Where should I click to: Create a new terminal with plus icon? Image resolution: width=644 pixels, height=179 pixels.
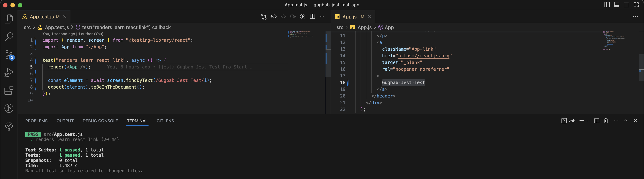pyautogui.click(x=582, y=121)
